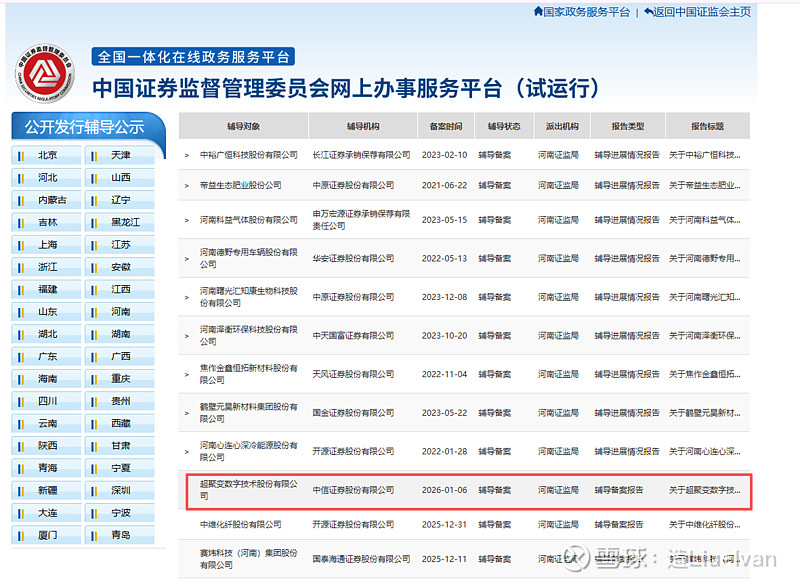Screen dimensions: 800x583
Task: Expand the 河南德野专用车辆 row arrow
Action: (x=187, y=259)
